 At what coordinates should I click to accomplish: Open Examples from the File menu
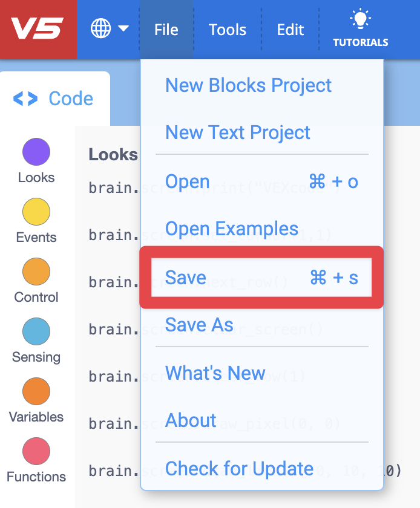tap(231, 229)
